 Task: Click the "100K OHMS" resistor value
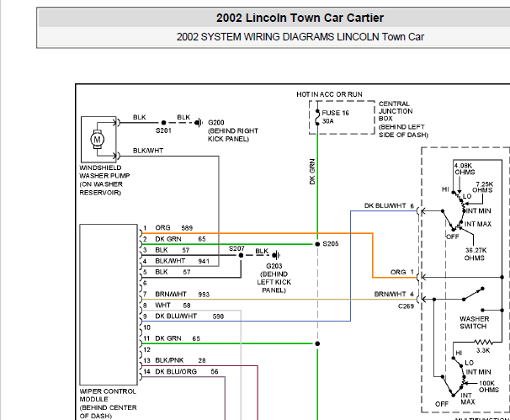488,386
